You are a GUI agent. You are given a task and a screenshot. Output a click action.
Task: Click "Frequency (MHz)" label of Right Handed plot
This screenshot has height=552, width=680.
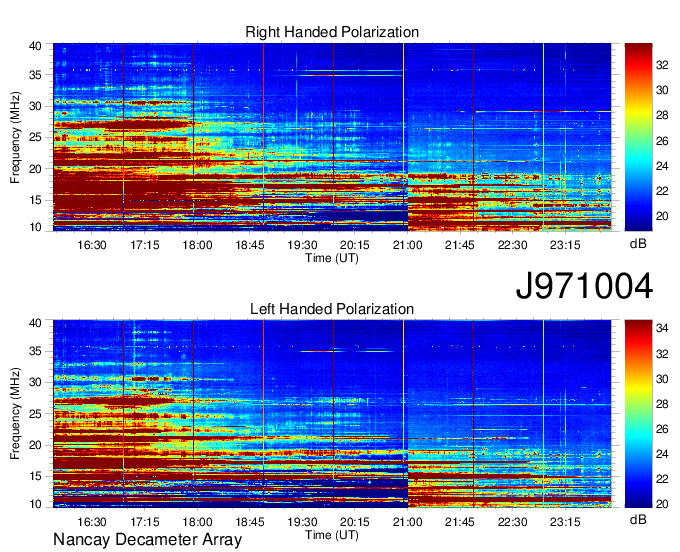click(15, 137)
